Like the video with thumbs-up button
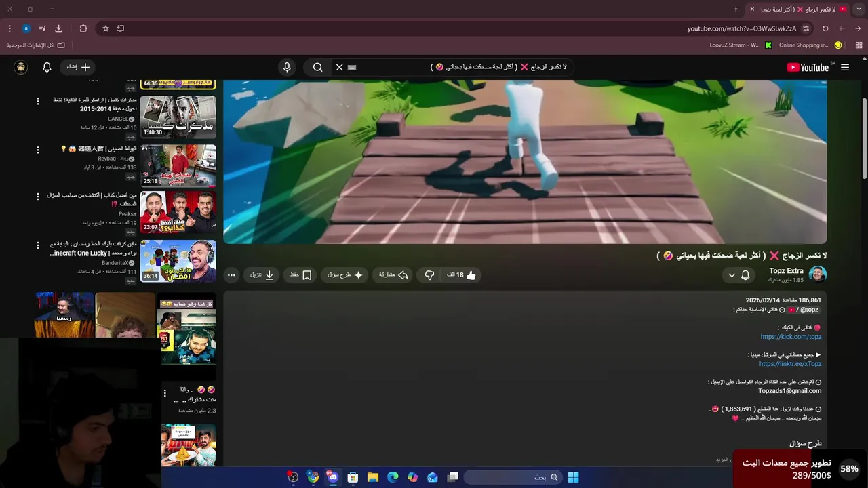Viewport: 868px width, 488px height. (462, 274)
